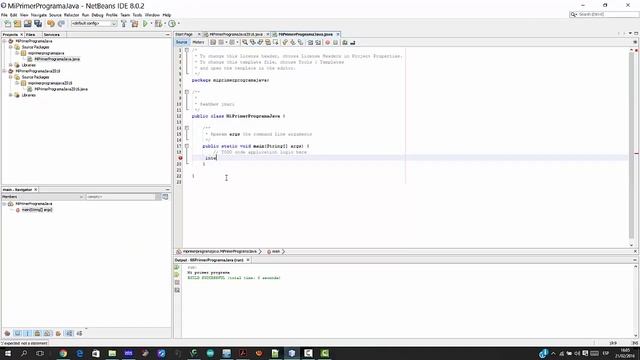Image resolution: width=640 pixels, height=360 pixels.
Task: Open the Profile Project dropdown arrow
Action: point(178,24)
